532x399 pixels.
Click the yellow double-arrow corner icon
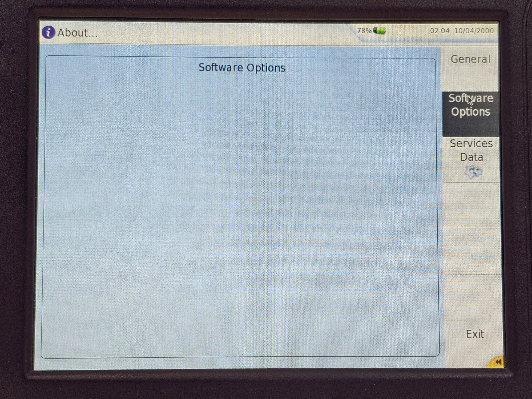496,362
